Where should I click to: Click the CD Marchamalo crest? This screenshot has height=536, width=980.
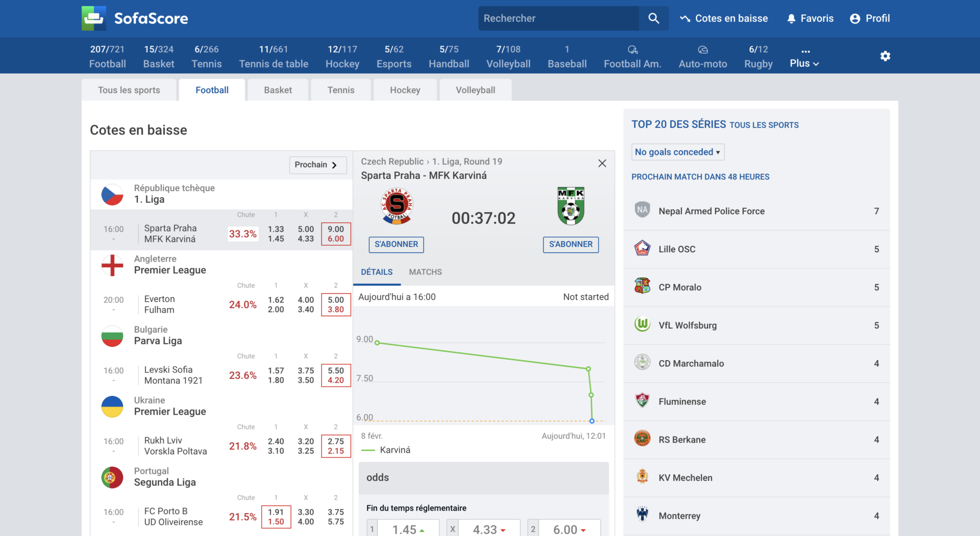[x=642, y=363]
